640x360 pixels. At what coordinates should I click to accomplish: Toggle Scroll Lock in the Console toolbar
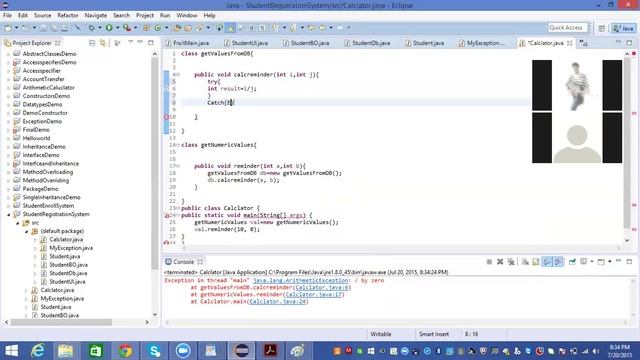click(x=536, y=262)
